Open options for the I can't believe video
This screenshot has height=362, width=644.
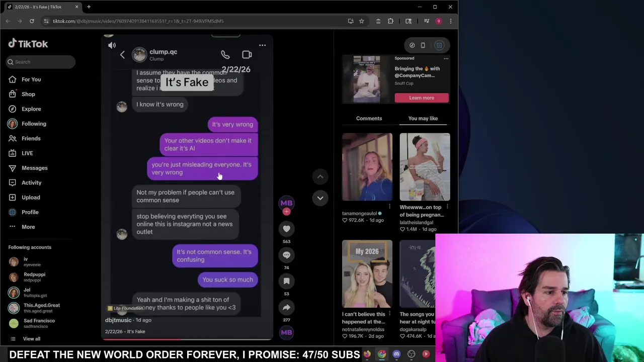coord(389,314)
